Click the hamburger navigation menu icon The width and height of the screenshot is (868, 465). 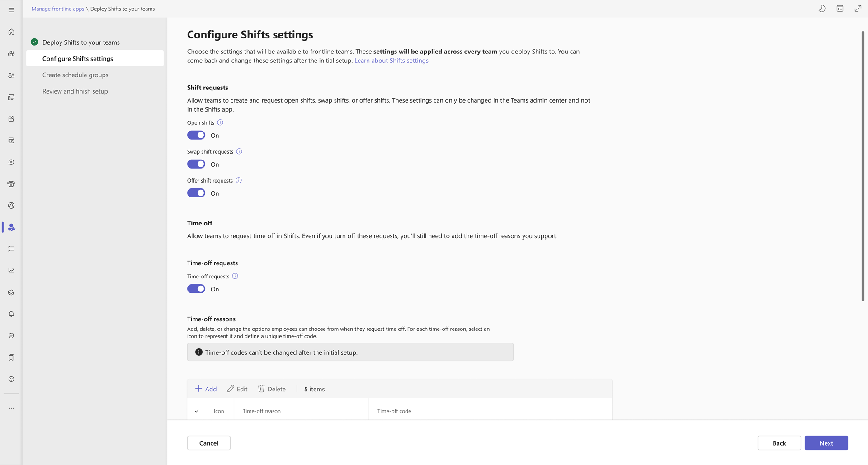[x=11, y=9]
